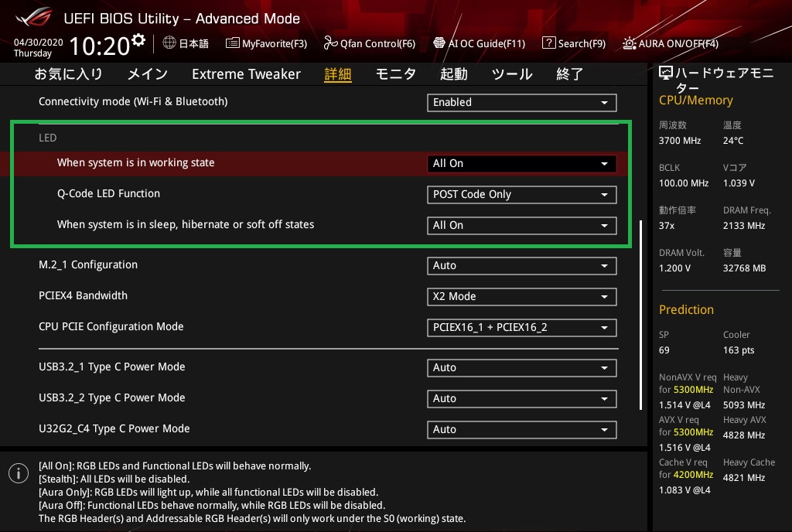Click the 1.200 V DRAM Volt. value

click(674, 268)
